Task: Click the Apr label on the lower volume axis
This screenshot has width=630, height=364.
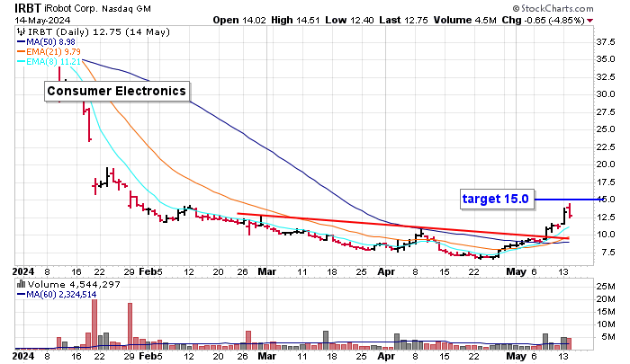Action: coord(386,356)
